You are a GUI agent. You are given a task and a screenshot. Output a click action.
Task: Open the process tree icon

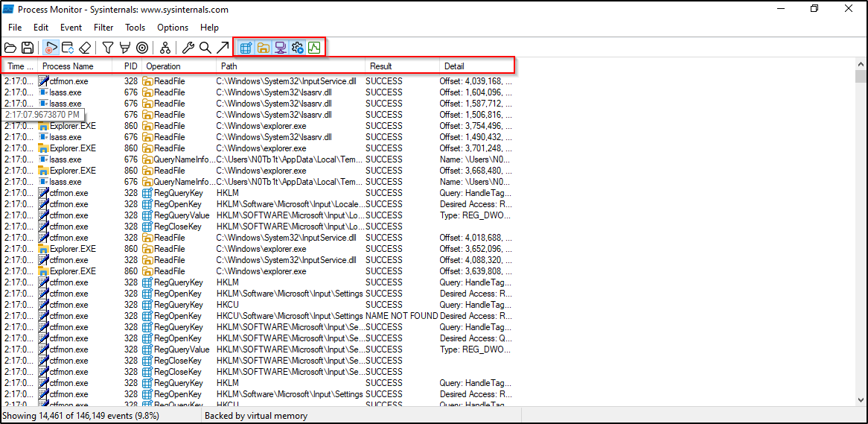click(x=165, y=48)
